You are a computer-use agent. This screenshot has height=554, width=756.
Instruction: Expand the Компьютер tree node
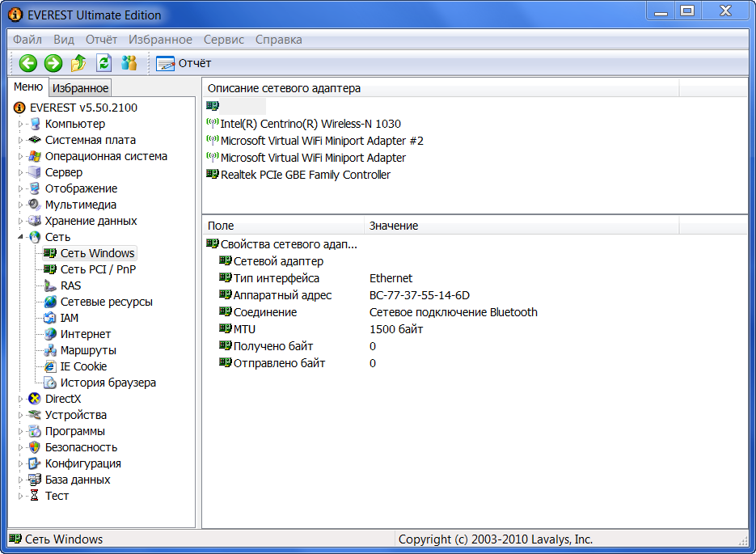tap(20, 124)
